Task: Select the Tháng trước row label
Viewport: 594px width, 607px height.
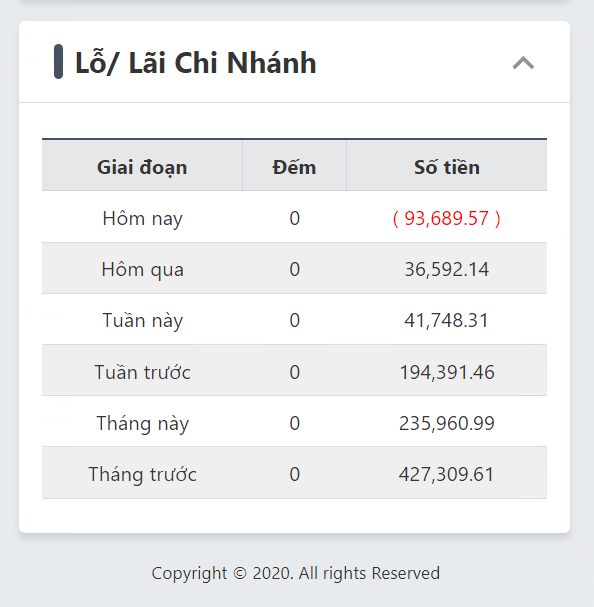Action: pos(142,474)
